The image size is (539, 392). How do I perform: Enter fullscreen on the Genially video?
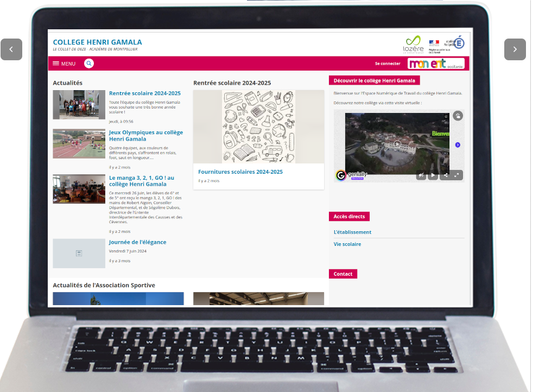[456, 174]
